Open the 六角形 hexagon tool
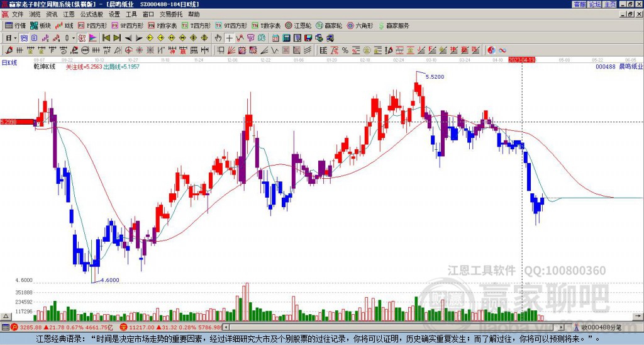644x345 pixels. click(x=360, y=25)
